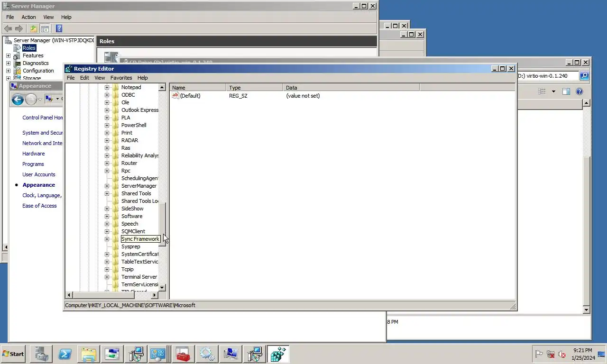
Task: Click the search magnifier in Explorer window
Action: tap(584, 76)
